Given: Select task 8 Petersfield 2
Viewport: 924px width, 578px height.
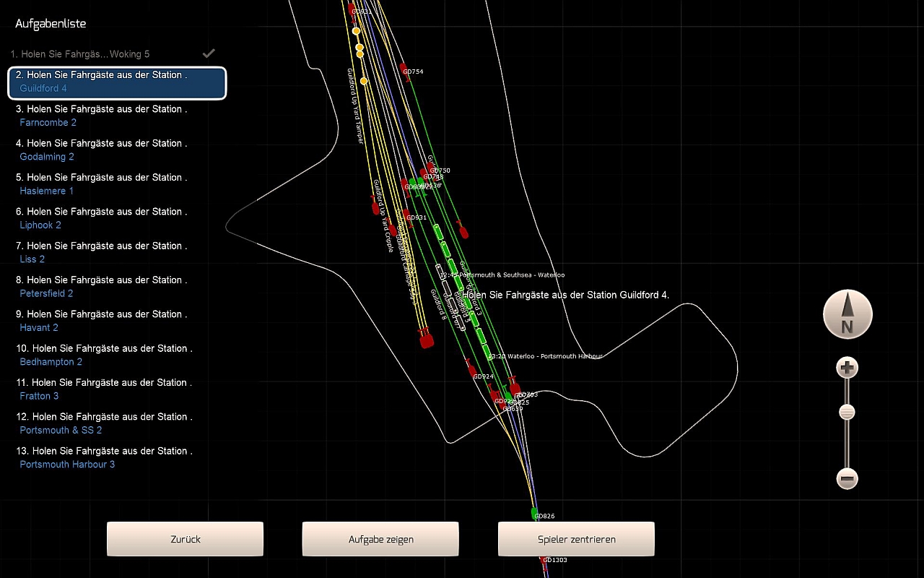Looking at the screenshot, I should (x=117, y=287).
